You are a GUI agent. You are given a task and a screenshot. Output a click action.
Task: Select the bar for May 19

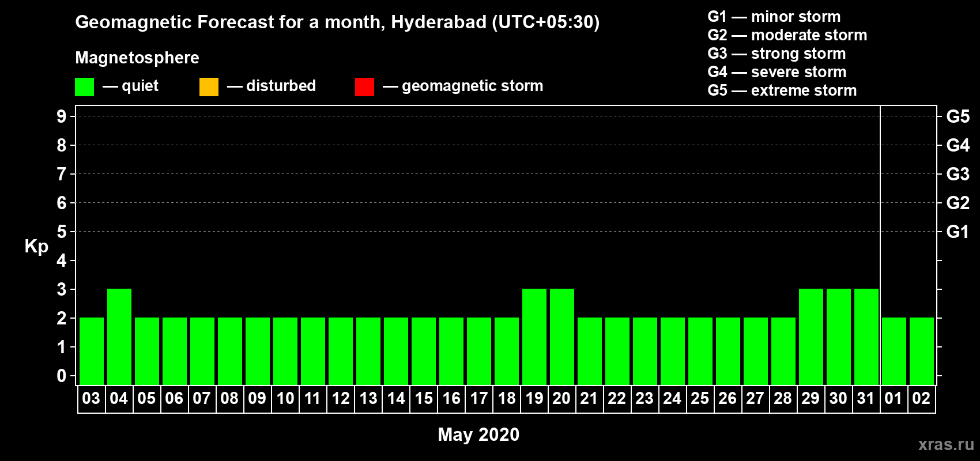pyautogui.click(x=534, y=337)
